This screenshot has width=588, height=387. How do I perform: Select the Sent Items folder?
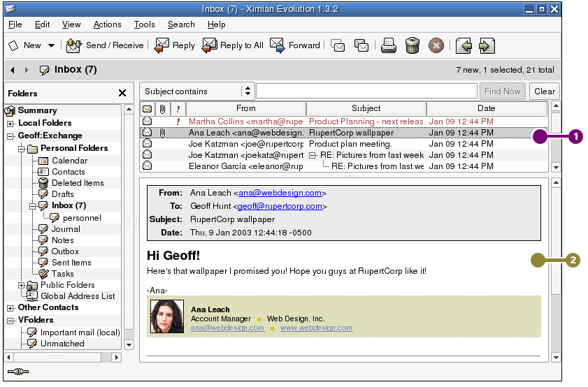tap(71, 263)
